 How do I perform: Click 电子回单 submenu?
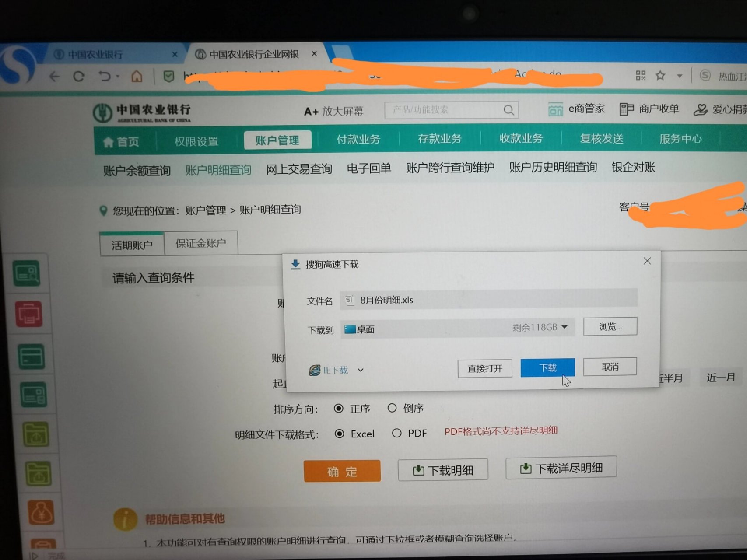[x=369, y=168]
